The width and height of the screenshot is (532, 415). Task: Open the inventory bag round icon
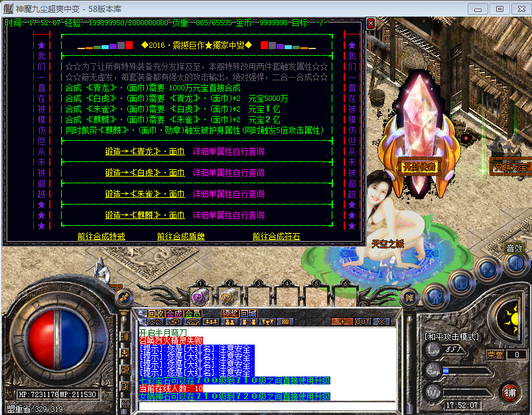pyautogui.click(x=461, y=283)
